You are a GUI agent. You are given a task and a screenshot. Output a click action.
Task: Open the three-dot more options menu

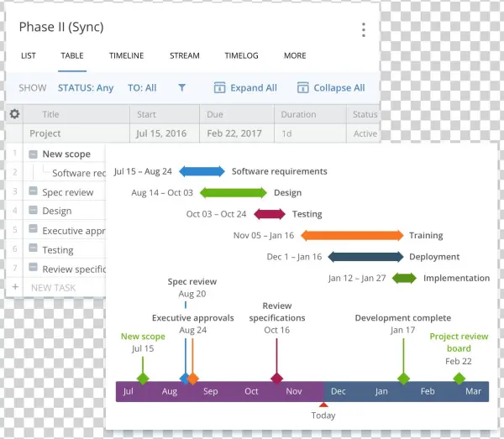(363, 30)
